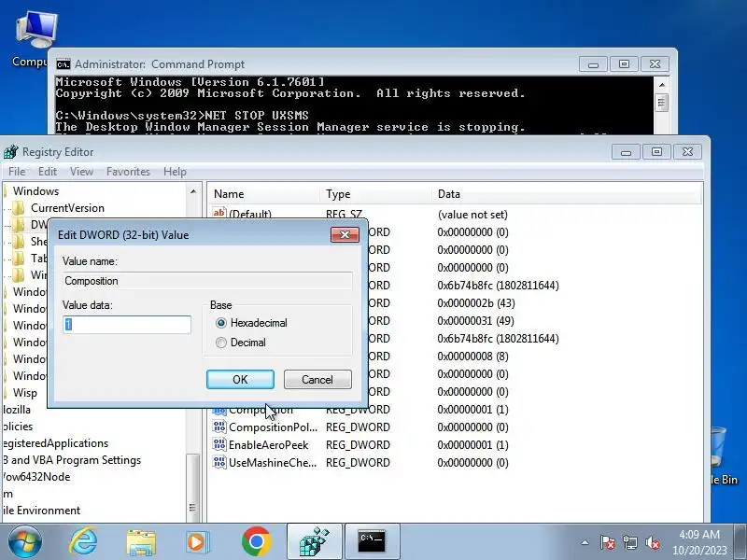Open the Help menu in Registry Editor
The width and height of the screenshot is (747, 560).
(175, 172)
